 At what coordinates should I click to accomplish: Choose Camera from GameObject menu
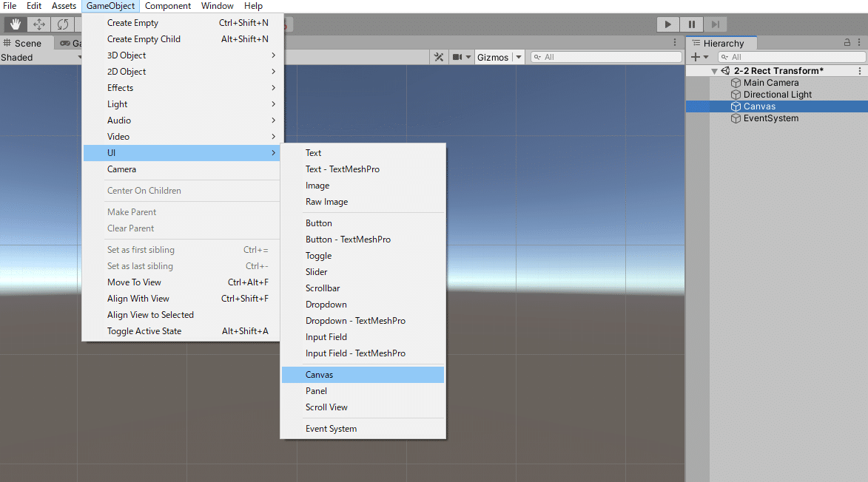(181, 169)
